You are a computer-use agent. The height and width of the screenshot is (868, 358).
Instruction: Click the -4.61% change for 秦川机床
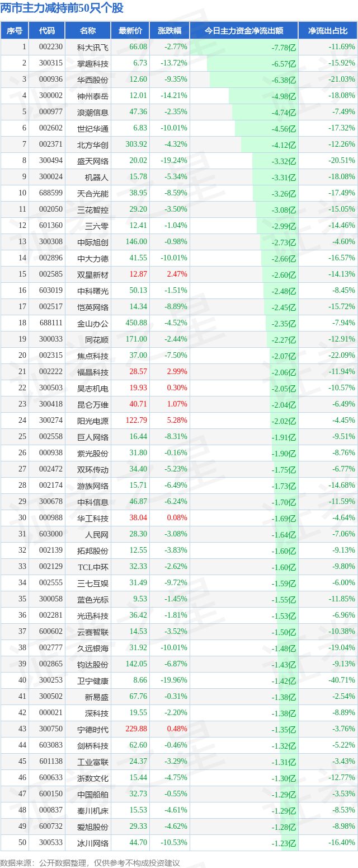coord(176,810)
